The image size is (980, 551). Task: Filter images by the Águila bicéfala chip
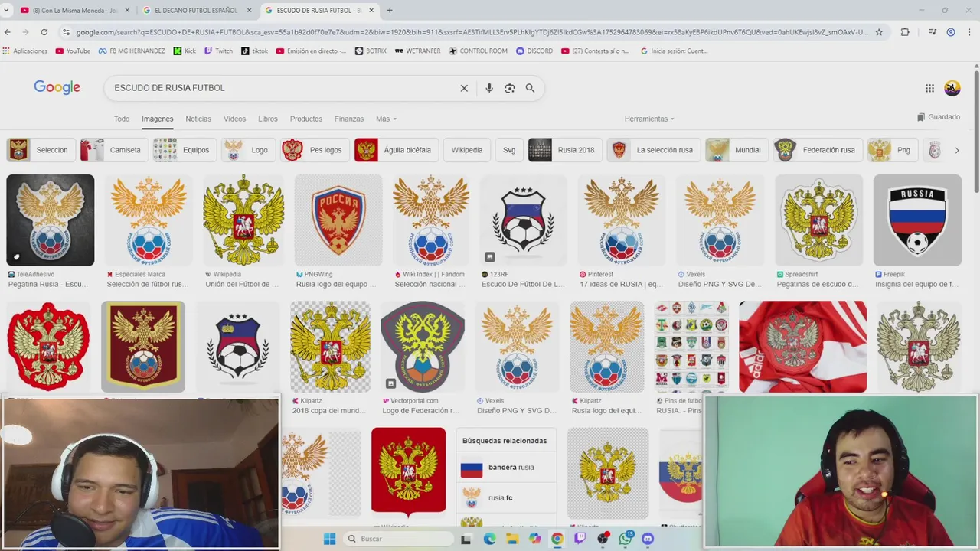tap(396, 150)
